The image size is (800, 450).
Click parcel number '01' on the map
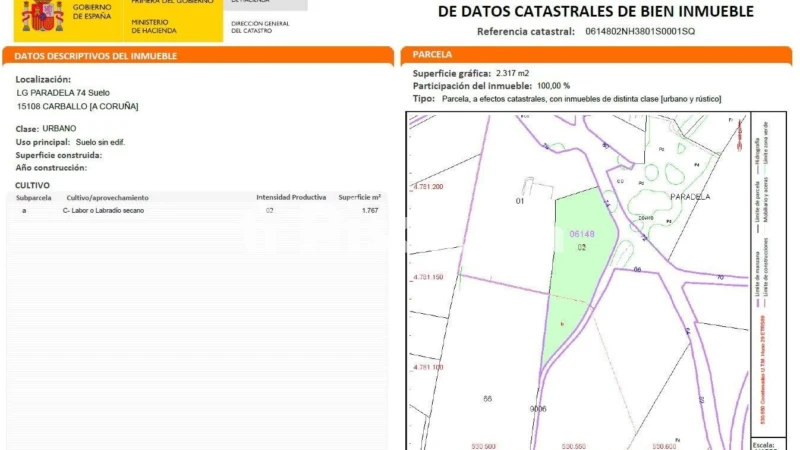519,201
